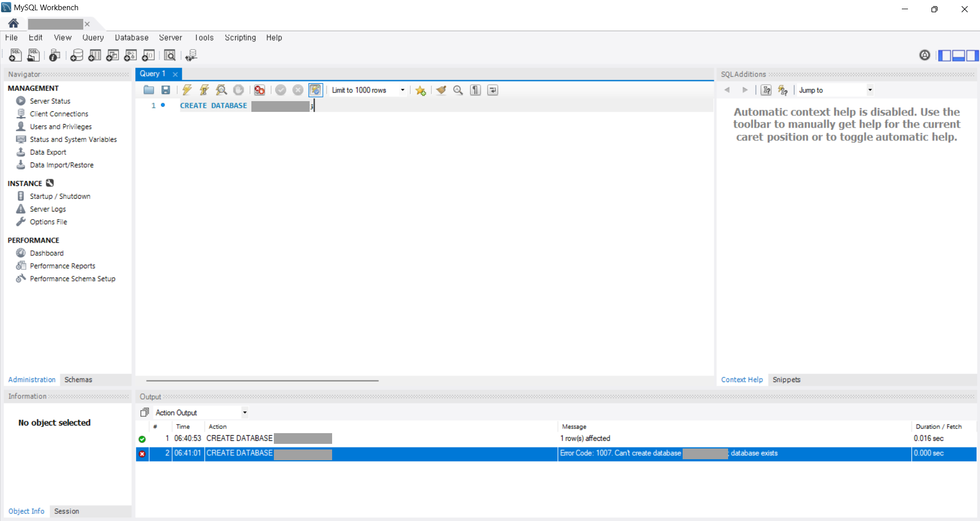Open the performance Dashboard

[x=46, y=253]
